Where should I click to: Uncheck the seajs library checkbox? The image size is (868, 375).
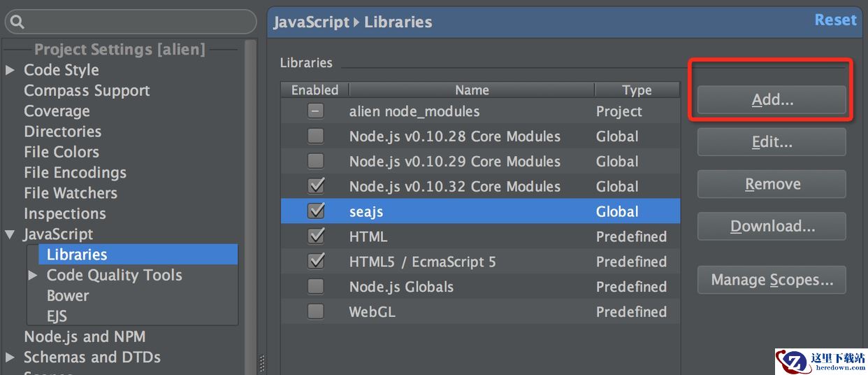[x=316, y=211]
